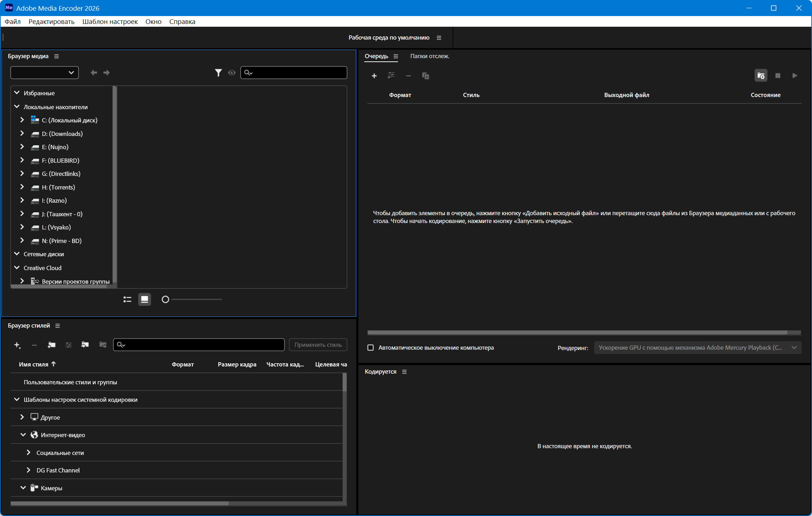Click the create new preset plus icon
812x516 pixels.
pyautogui.click(x=17, y=345)
